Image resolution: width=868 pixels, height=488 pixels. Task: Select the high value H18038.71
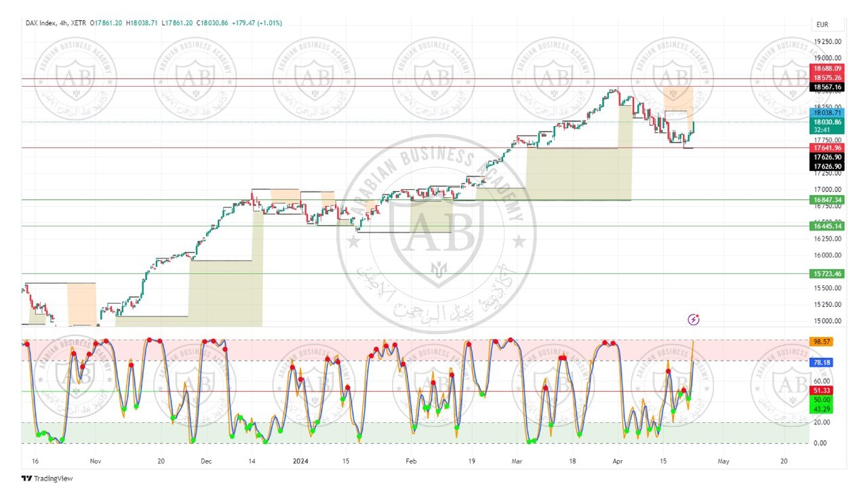pos(142,23)
